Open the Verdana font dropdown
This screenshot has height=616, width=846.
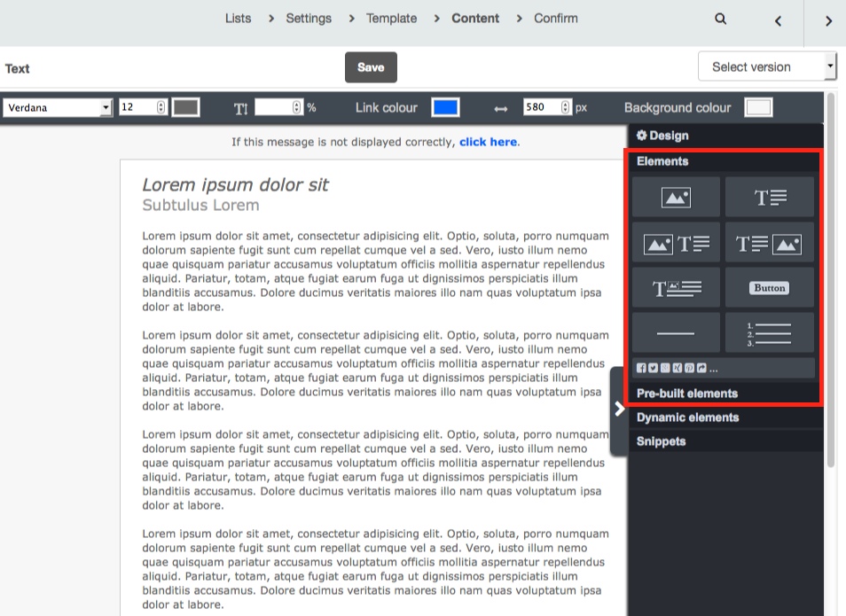click(x=58, y=107)
